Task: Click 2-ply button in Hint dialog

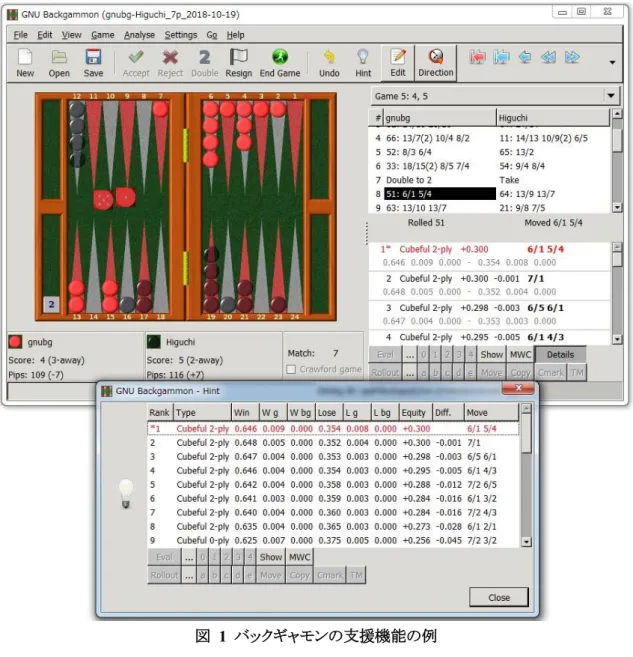Action: click(x=226, y=557)
